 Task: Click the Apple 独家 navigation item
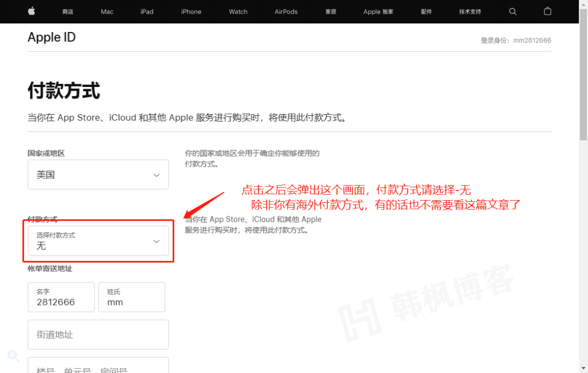tap(378, 11)
